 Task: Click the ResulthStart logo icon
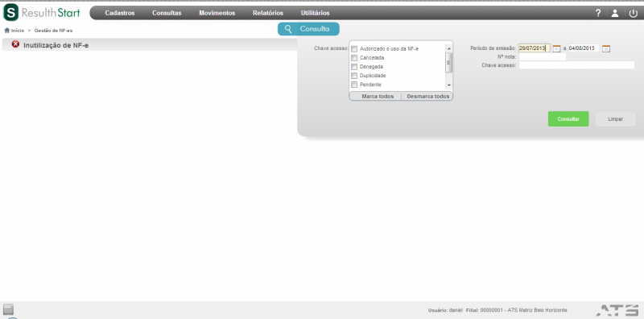click(x=10, y=13)
